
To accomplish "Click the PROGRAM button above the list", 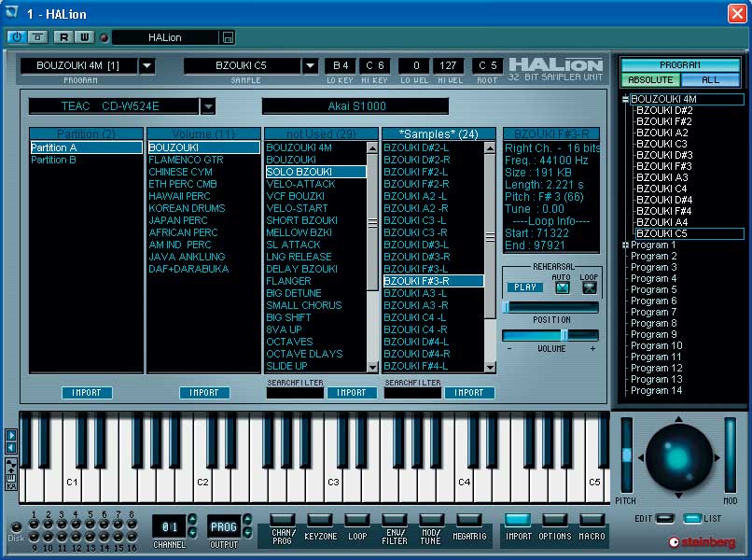I will pos(680,64).
